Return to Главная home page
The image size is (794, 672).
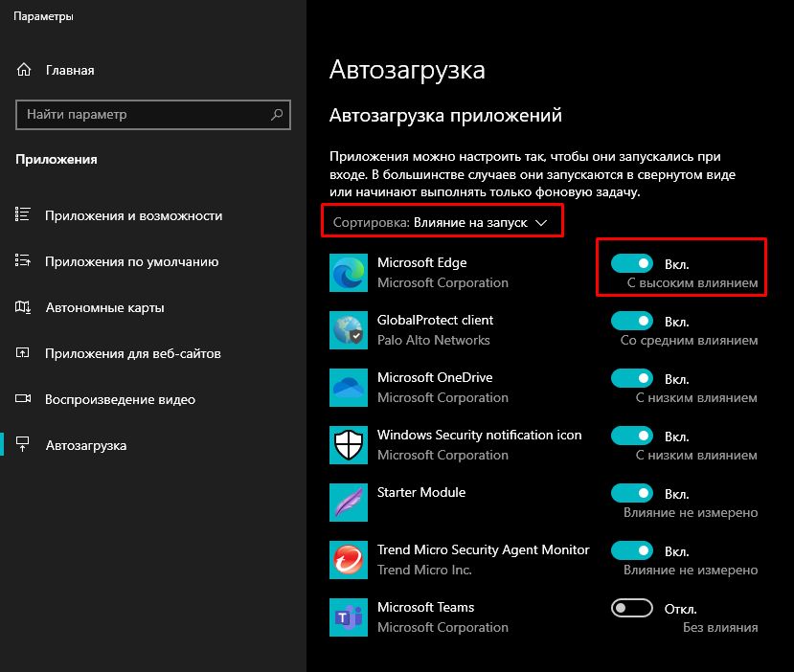(69, 70)
